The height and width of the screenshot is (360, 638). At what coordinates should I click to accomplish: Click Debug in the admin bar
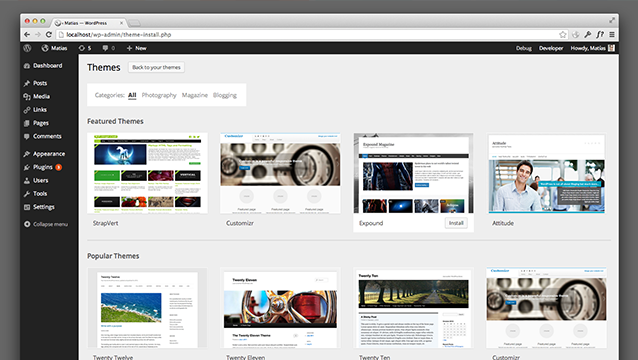[524, 48]
